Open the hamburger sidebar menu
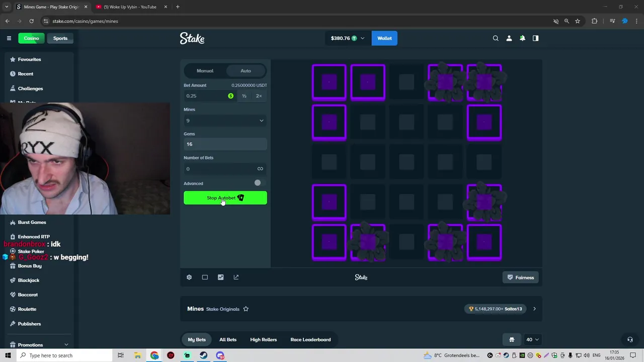The width and height of the screenshot is (644, 362). click(9, 38)
